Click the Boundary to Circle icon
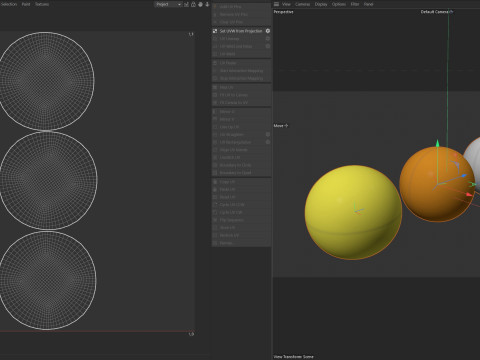This screenshot has height=360, width=480. point(215,165)
